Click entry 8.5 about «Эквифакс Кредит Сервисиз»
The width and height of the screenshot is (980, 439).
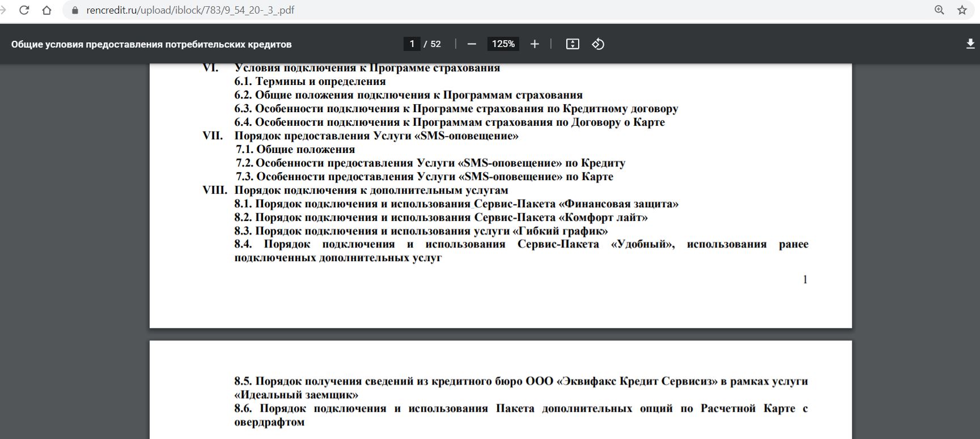click(x=521, y=388)
